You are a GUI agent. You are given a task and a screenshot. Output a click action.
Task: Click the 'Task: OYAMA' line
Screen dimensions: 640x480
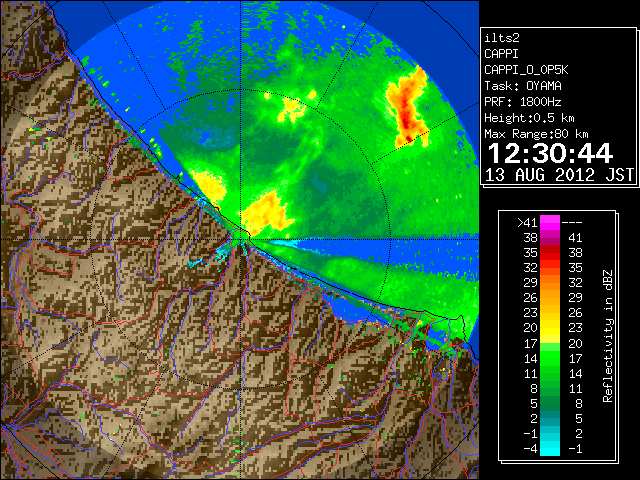523,86
